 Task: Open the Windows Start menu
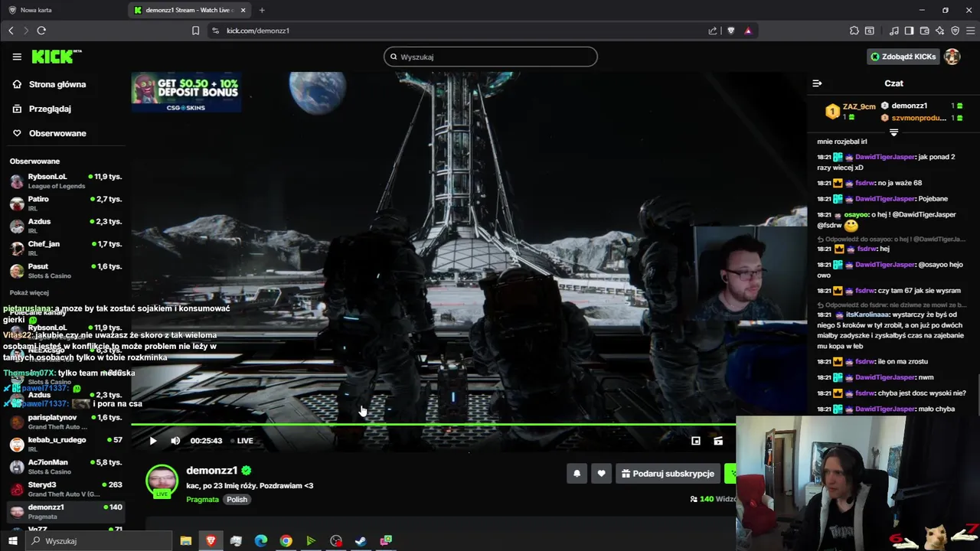pos(12,541)
